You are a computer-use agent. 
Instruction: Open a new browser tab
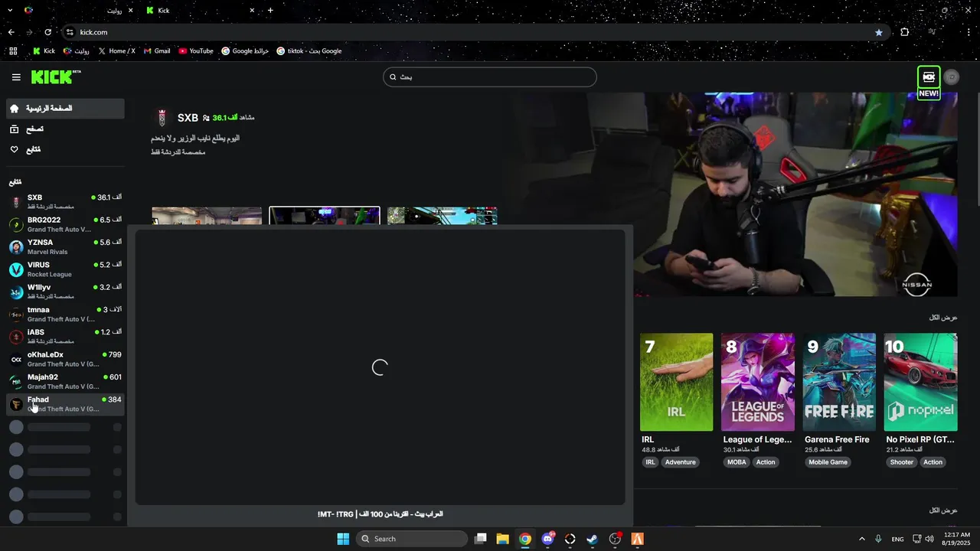(x=270, y=11)
